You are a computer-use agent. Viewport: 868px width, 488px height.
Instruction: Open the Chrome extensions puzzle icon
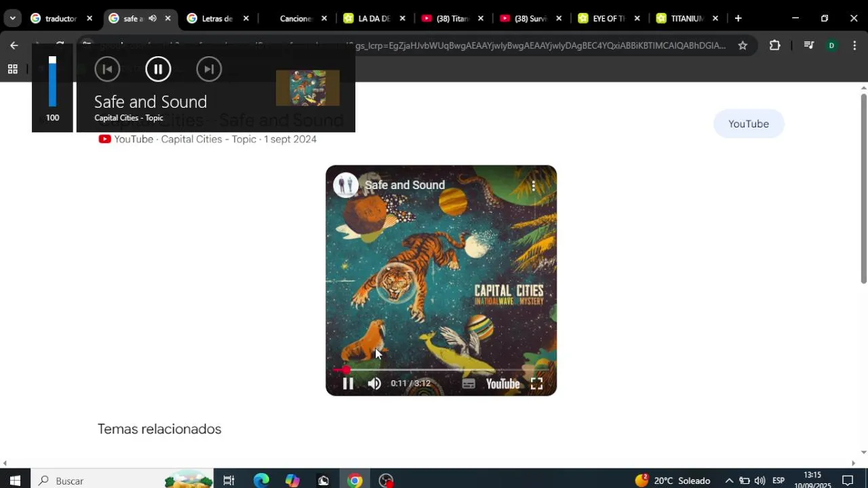tap(775, 45)
